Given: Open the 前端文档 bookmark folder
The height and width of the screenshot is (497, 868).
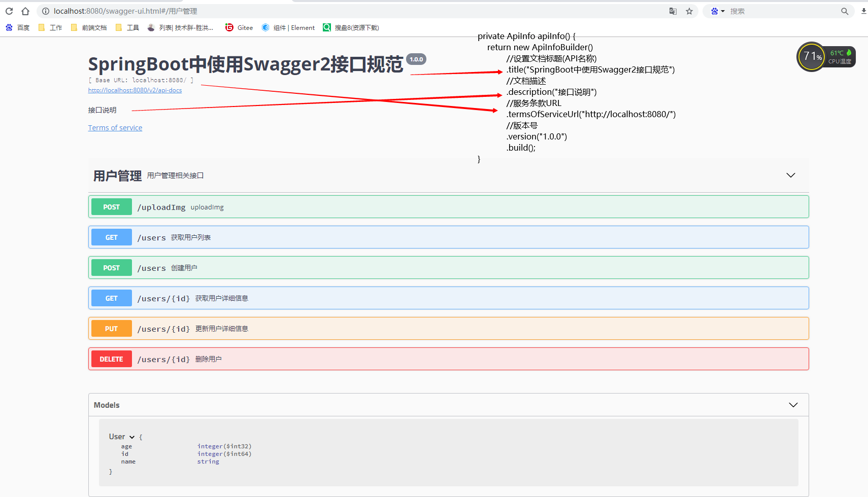Looking at the screenshot, I should [x=89, y=28].
